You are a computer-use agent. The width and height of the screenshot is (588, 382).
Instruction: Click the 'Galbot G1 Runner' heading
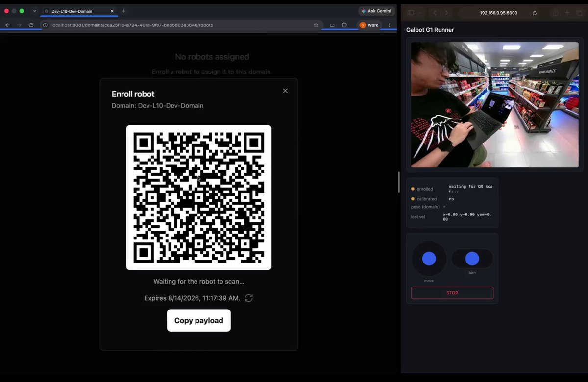pos(430,30)
